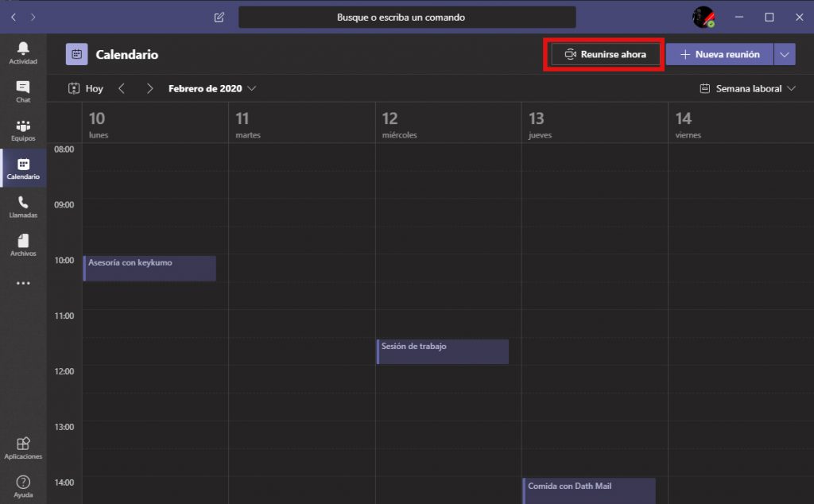The height and width of the screenshot is (504, 814).
Task: Start a new chat with the compose icon
Action: click(x=218, y=16)
